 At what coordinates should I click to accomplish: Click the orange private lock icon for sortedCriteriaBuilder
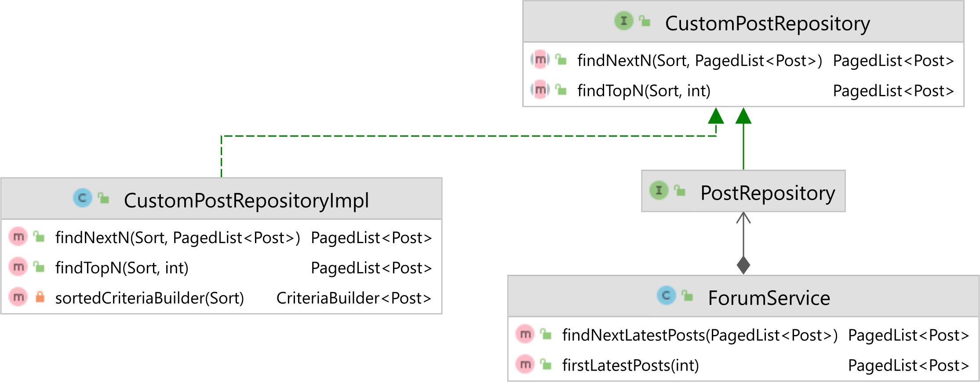pos(40,297)
